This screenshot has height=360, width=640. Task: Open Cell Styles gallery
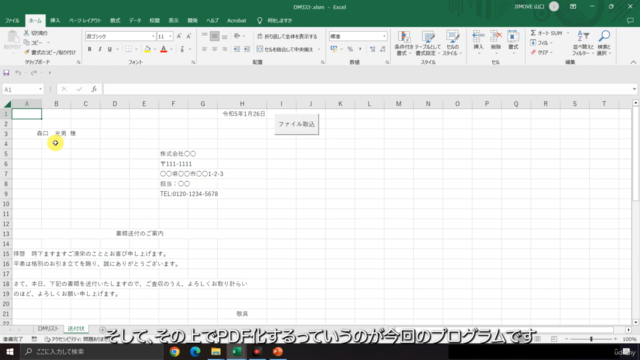click(452, 43)
